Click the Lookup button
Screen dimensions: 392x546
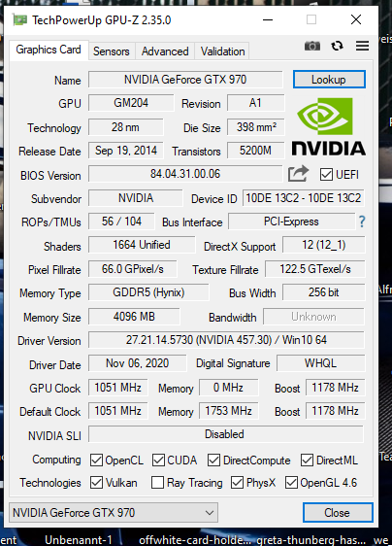click(329, 80)
